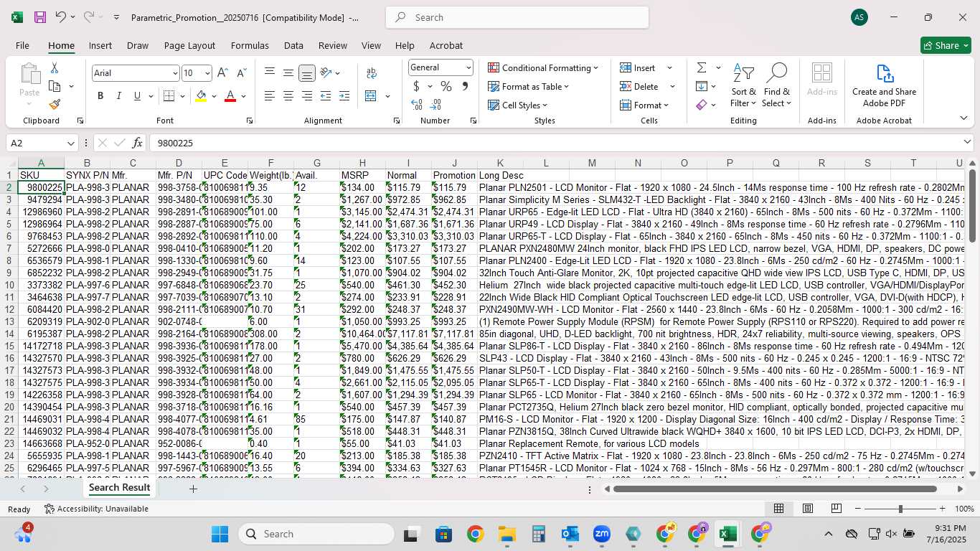Decrease font size with small A icon
The image size is (980, 551).
tap(241, 73)
